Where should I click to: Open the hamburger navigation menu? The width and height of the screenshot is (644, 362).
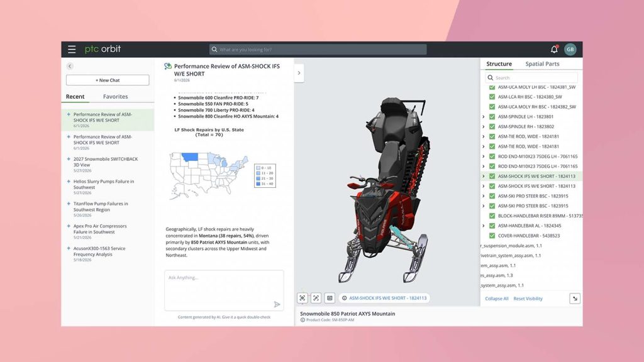tap(72, 49)
